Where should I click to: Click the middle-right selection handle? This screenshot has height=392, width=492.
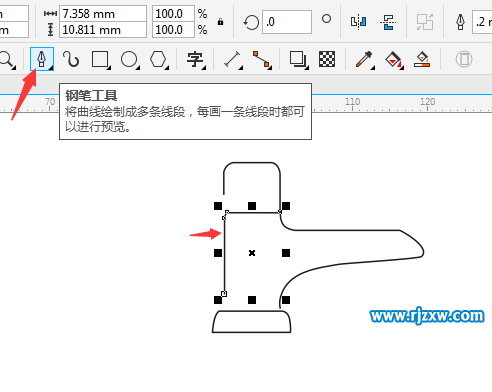(x=286, y=253)
